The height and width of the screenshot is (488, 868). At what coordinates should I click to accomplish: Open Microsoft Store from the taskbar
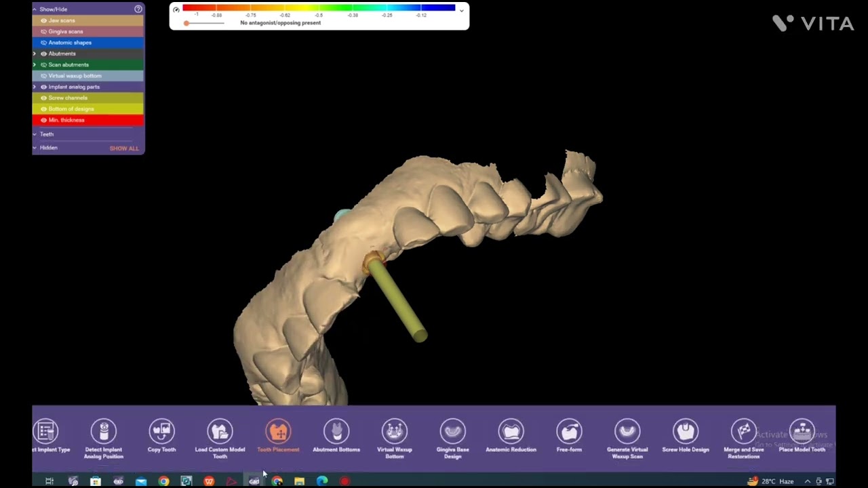click(96, 481)
